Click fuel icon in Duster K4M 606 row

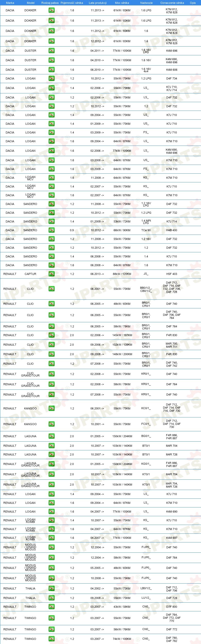click(x=51, y=70)
